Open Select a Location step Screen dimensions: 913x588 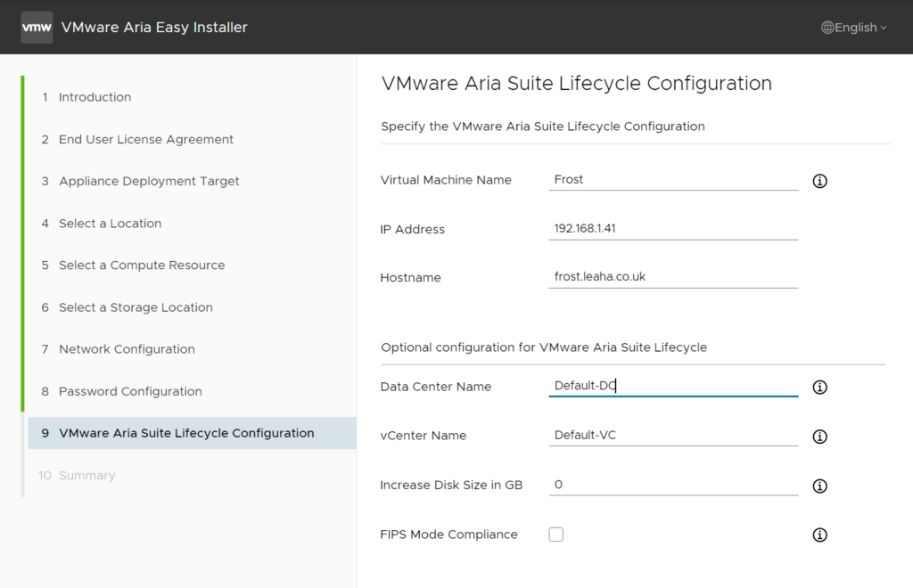[x=191, y=224]
